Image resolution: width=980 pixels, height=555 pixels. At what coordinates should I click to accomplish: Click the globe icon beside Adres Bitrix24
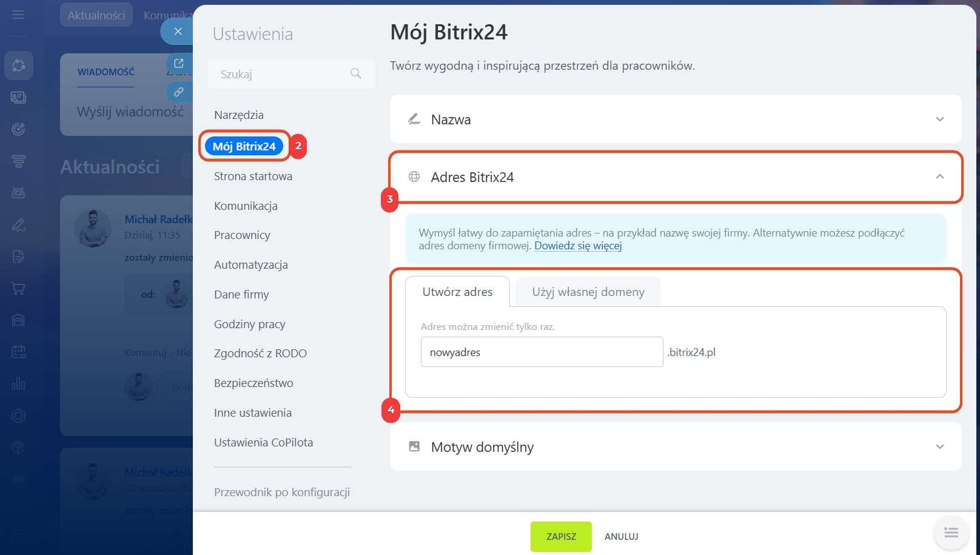414,177
